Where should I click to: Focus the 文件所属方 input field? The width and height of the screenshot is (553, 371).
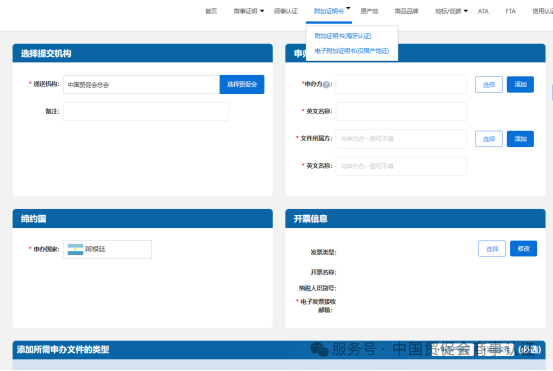(x=401, y=139)
